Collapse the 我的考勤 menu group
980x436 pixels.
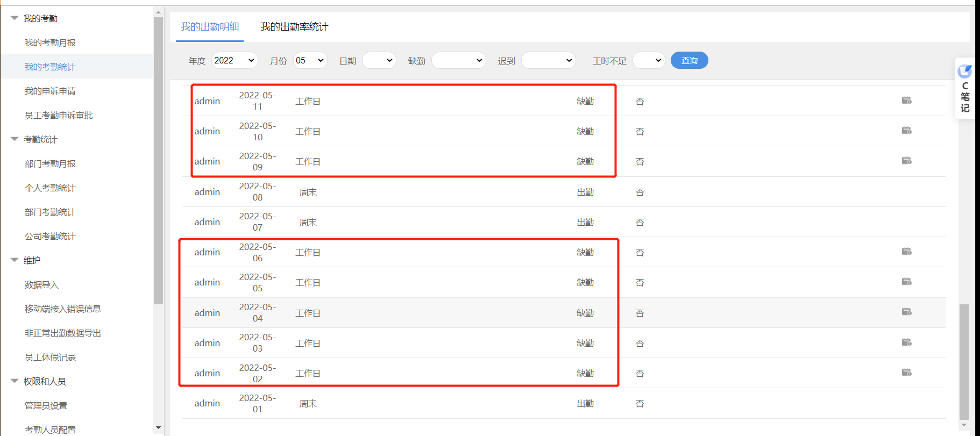(x=15, y=18)
